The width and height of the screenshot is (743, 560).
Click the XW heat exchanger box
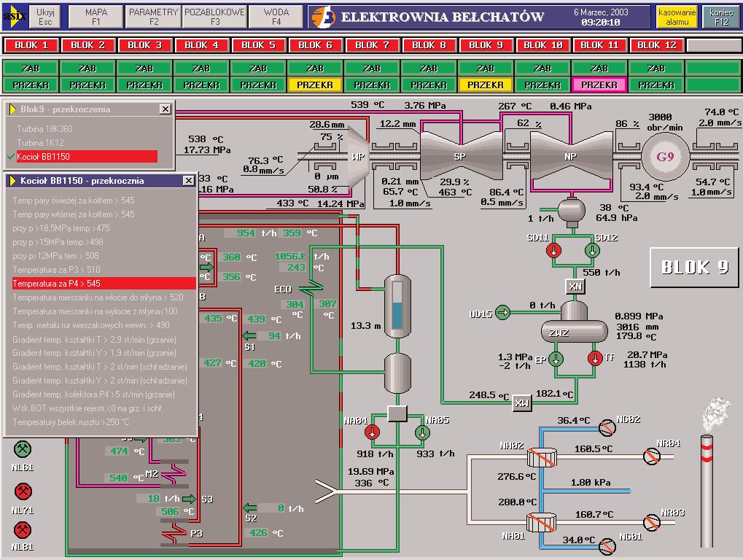(522, 403)
